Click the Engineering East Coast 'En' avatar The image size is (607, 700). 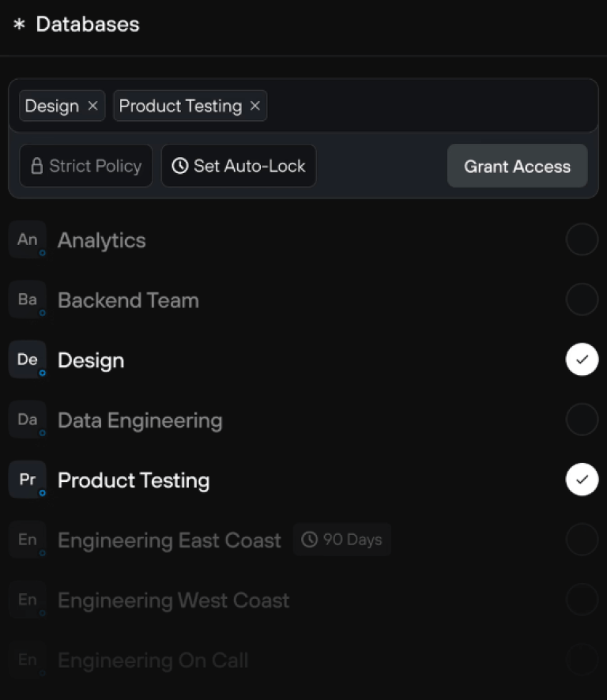click(28, 540)
